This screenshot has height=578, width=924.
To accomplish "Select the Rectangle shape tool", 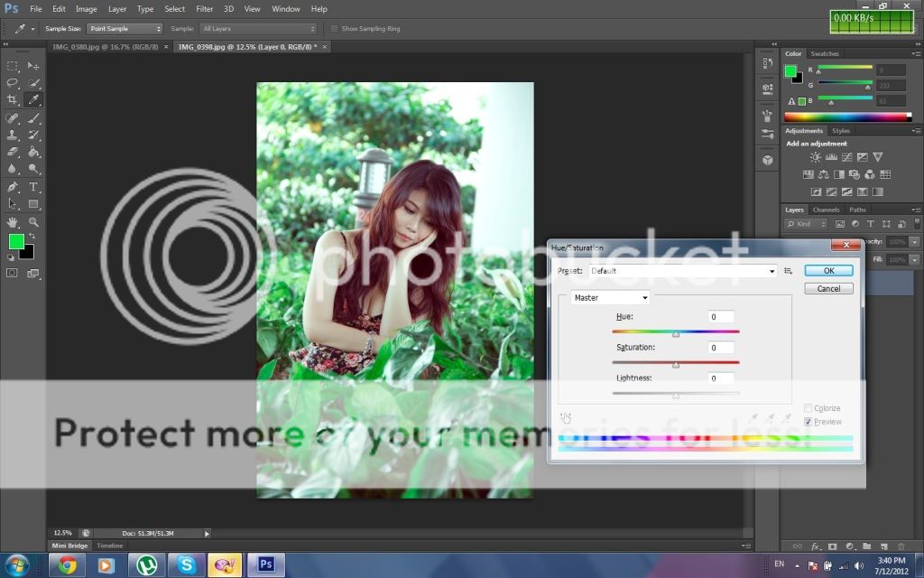I will [33, 204].
